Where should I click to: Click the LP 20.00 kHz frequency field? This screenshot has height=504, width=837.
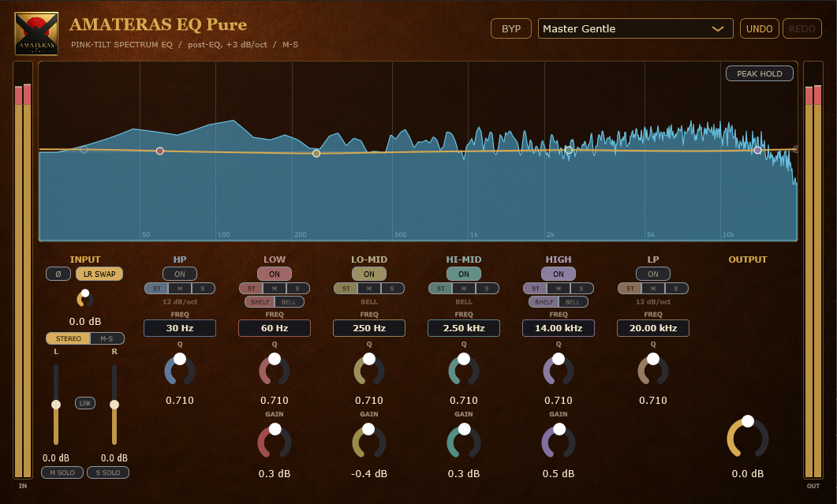tap(653, 328)
